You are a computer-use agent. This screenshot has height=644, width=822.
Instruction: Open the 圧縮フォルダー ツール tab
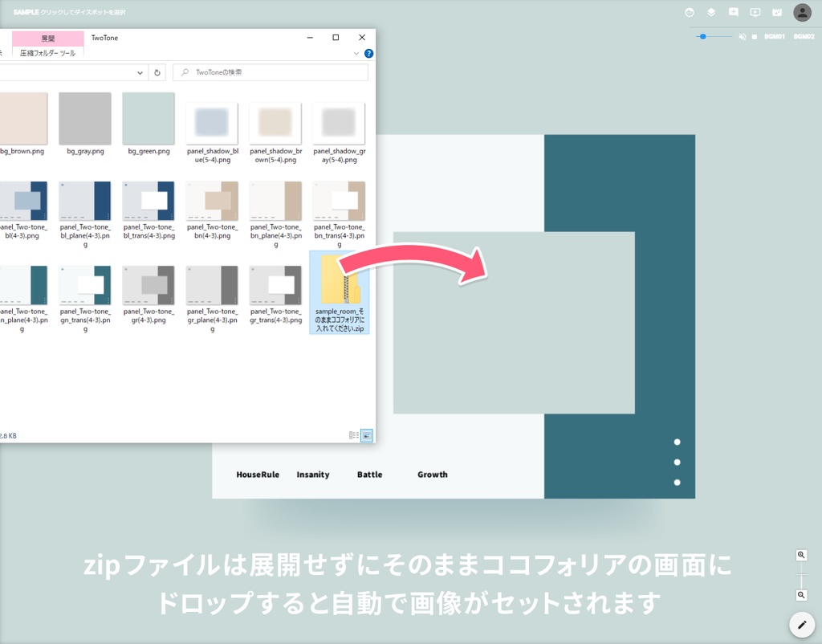(48, 54)
